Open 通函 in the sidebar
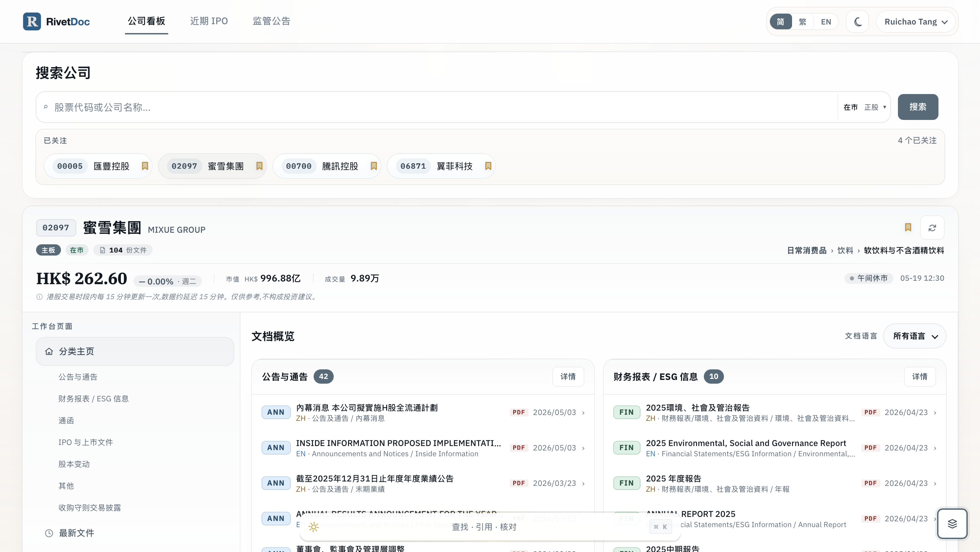The image size is (980, 552). (x=66, y=420)
